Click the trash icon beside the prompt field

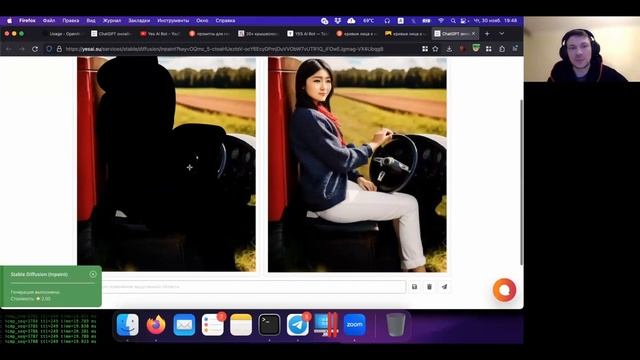pos(429,287)
